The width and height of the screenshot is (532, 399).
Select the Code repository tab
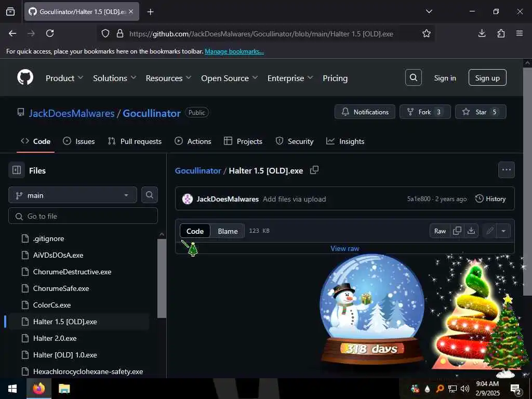point(36,141)
